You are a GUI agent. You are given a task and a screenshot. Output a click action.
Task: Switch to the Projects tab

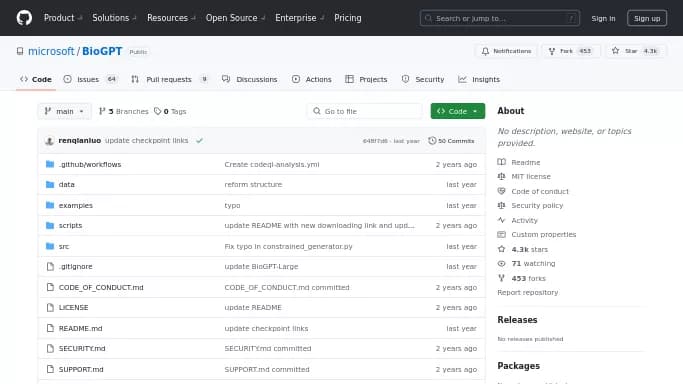pos(366,79)
